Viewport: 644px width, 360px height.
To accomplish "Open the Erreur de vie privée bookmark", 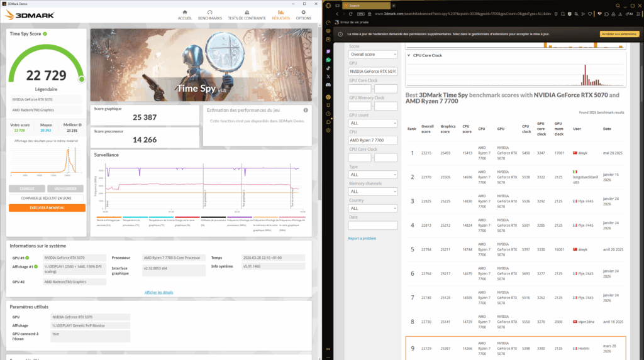I will tap(352, 23).
